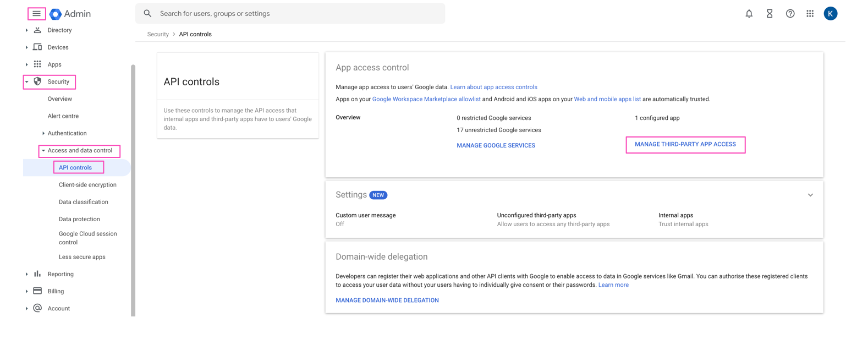Click the sidebar vertical scrollbar
The width and height of the screenshot is (868, 339).
click(133, 187)
